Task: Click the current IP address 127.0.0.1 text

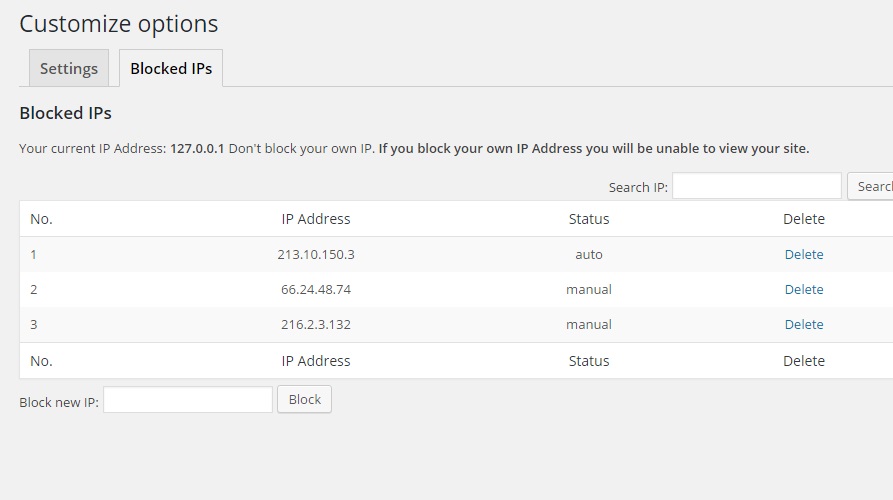Action: coord(197,148)
